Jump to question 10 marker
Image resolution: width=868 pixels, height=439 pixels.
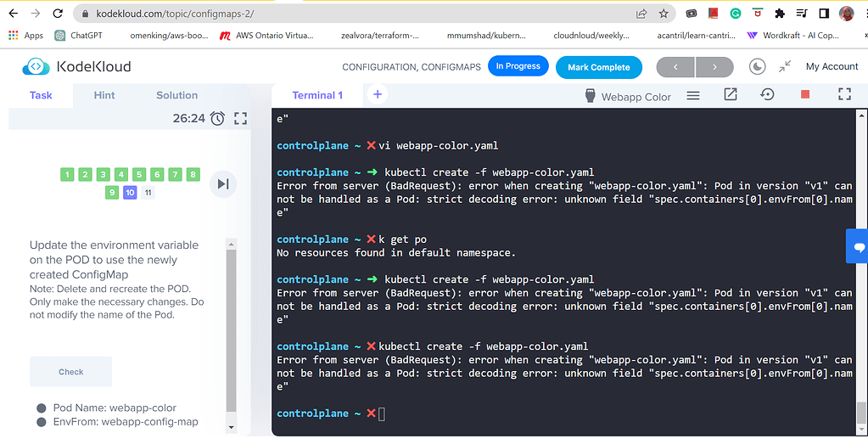[130, 193]
